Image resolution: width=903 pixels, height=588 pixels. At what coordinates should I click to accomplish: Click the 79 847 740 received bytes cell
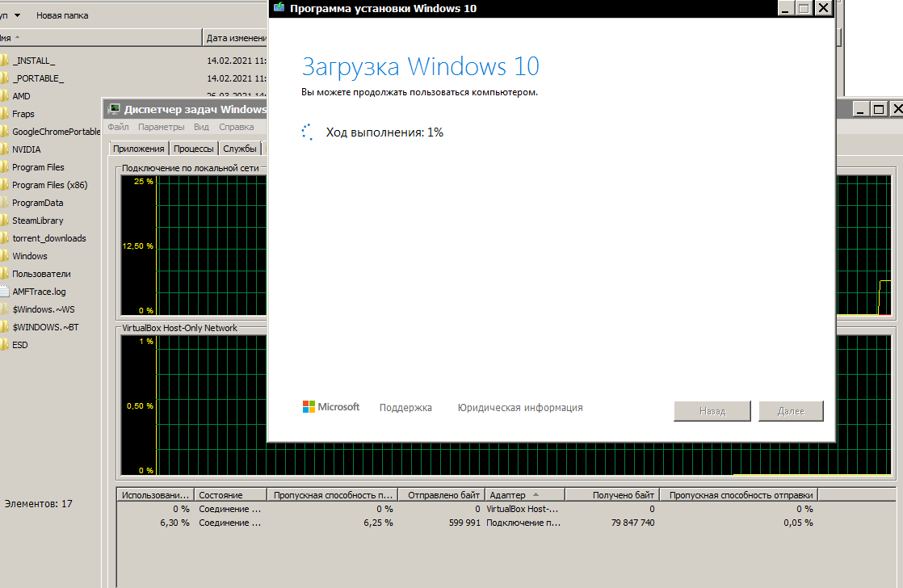[632, 523]
